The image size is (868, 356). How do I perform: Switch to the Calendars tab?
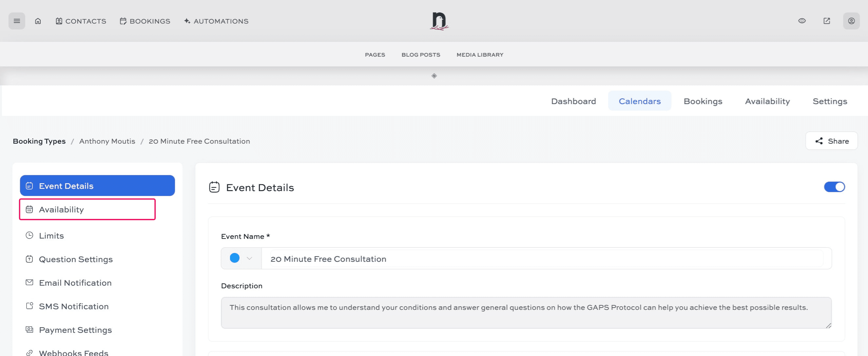pos(639,101)
